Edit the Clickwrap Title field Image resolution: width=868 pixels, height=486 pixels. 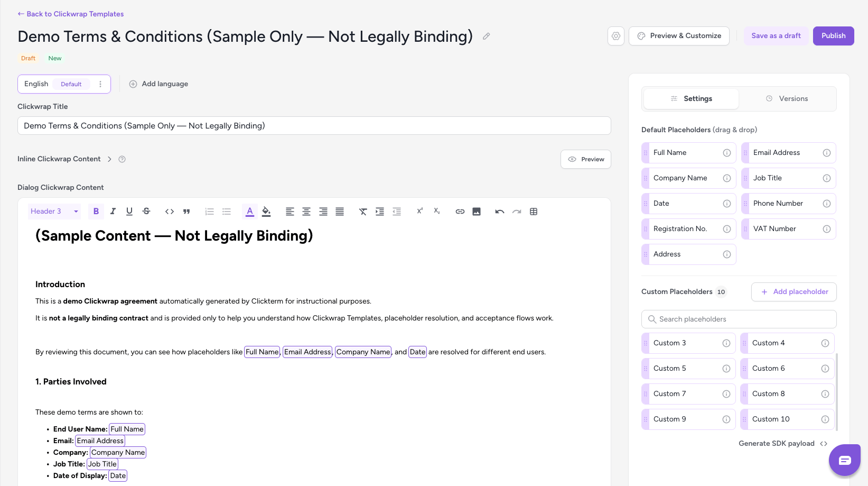[314, 126]
